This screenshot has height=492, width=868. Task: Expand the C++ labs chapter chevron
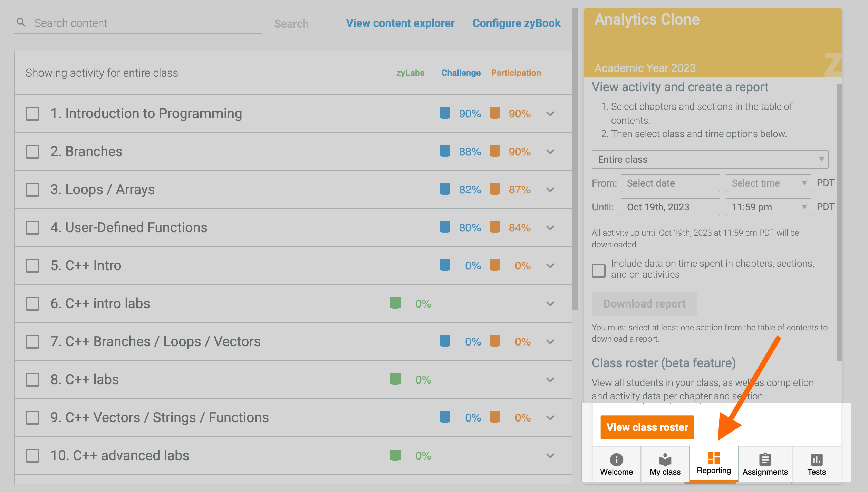[x=551, y=380]
